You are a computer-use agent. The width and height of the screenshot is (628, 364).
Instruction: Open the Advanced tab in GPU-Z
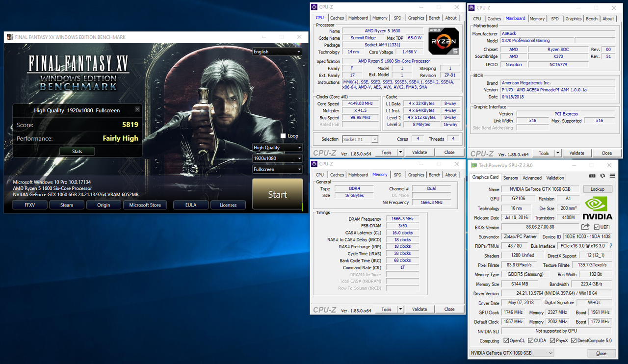click(x=532, y=178)
